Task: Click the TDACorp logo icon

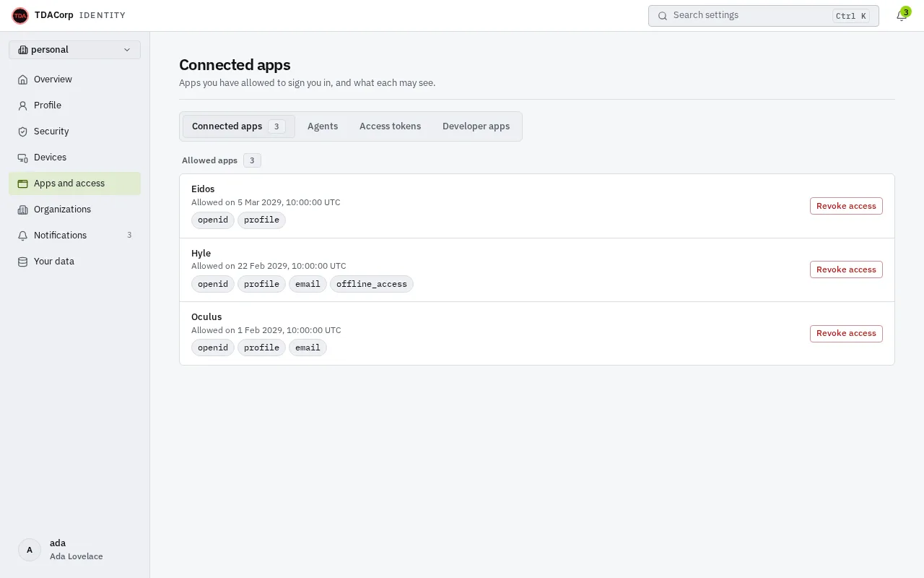Action: click(20, 15)
